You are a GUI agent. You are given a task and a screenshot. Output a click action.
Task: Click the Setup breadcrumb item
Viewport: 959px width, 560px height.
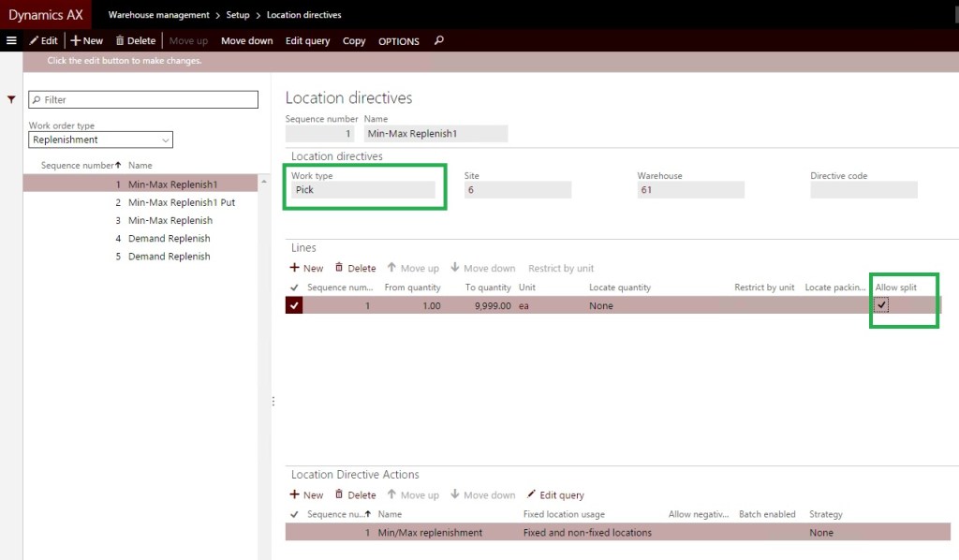point(237,15)
